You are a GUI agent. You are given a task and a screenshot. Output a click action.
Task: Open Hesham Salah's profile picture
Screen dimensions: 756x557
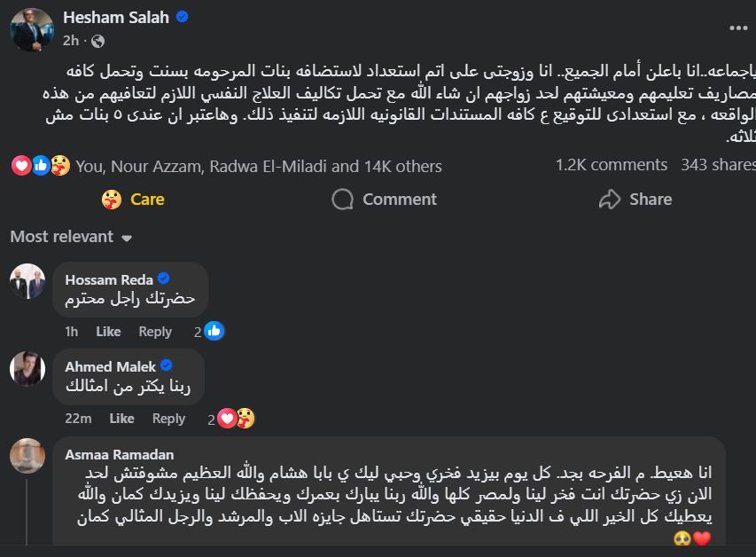point(31,29)
